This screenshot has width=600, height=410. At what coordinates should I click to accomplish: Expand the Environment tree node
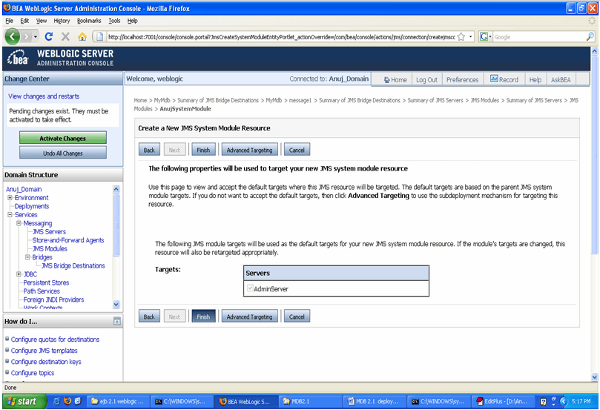(x=10, y=198)
